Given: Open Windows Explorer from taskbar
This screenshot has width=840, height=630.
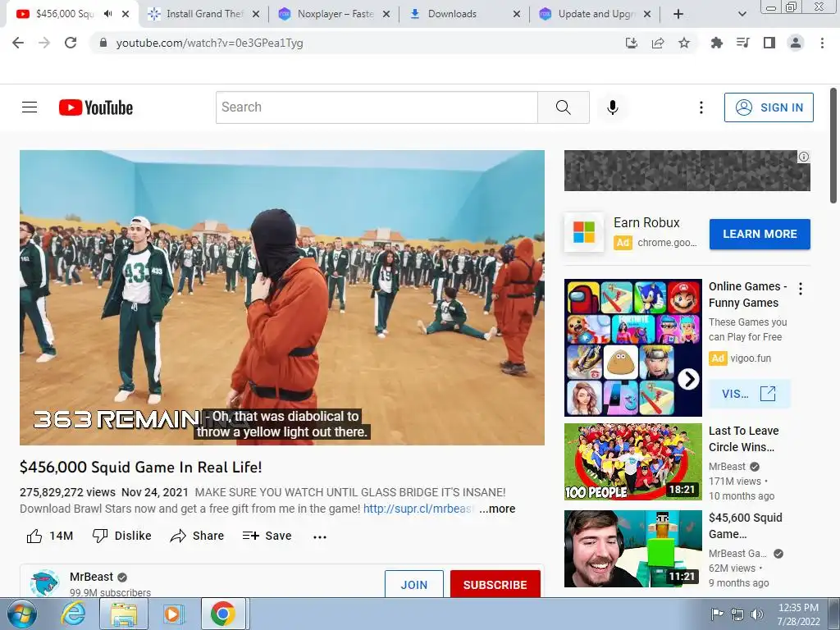Looking at the screenshot, I should tap(124, 614).
